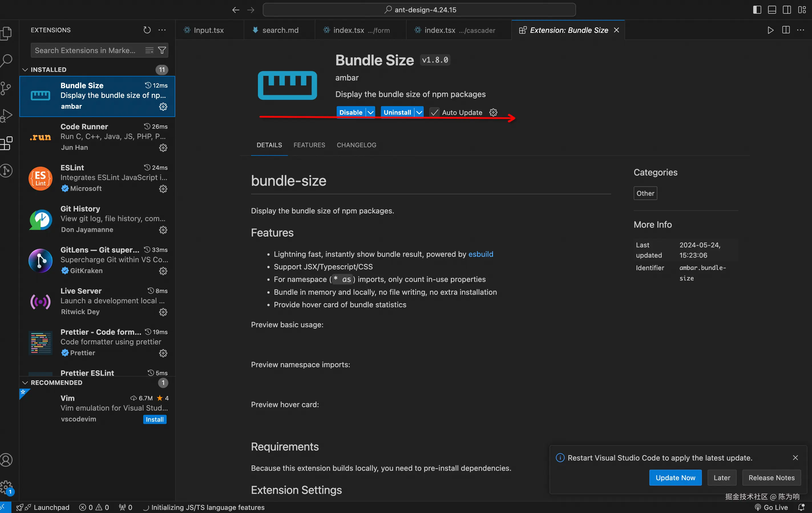Open the Uninstall button dropdown arrow

[x=419, y=112]
